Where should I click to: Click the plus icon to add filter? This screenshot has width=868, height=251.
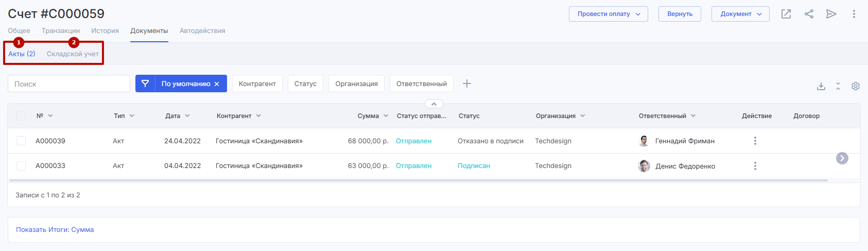coord(467,83)
